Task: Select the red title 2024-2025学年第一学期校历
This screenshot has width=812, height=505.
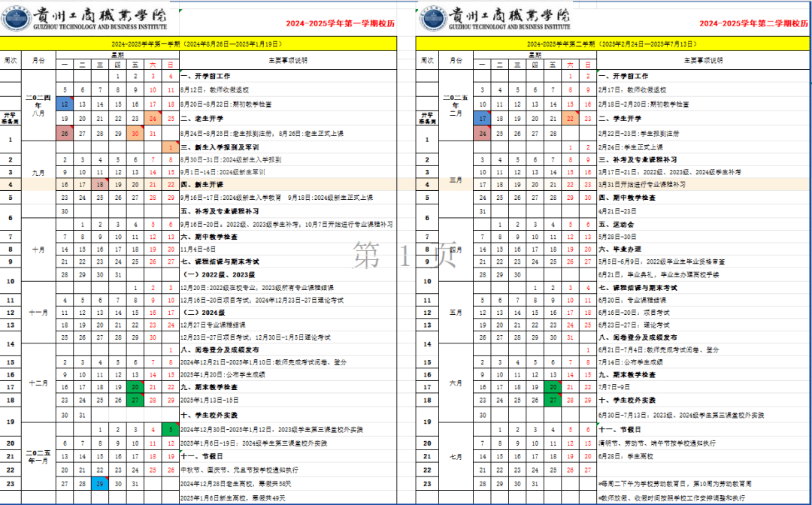Action: click(340, 23)
